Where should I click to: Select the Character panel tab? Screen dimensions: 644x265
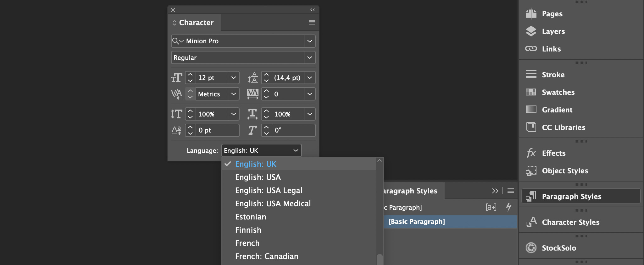(196, 23)
